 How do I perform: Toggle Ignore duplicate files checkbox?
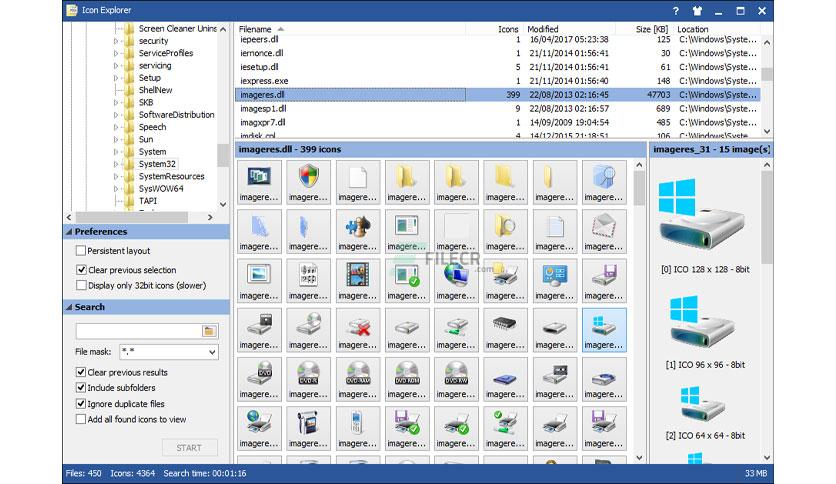81,404
